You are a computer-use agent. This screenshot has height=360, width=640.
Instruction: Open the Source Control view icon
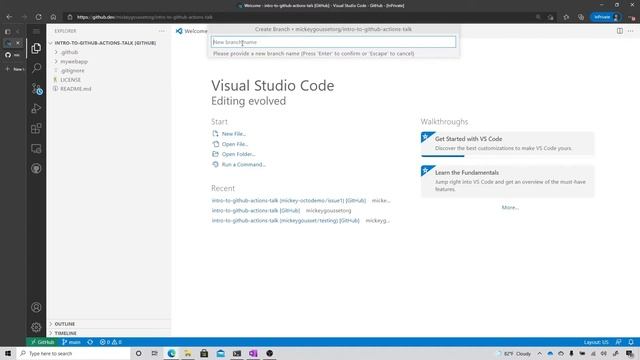(36, 88)
